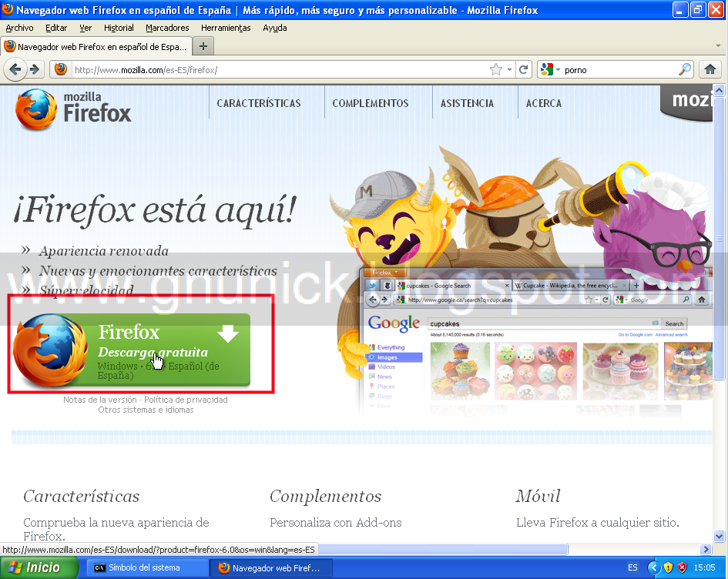Expand hidden tray icons arrow
The image size is (728, 579).
tap(654, 567)
